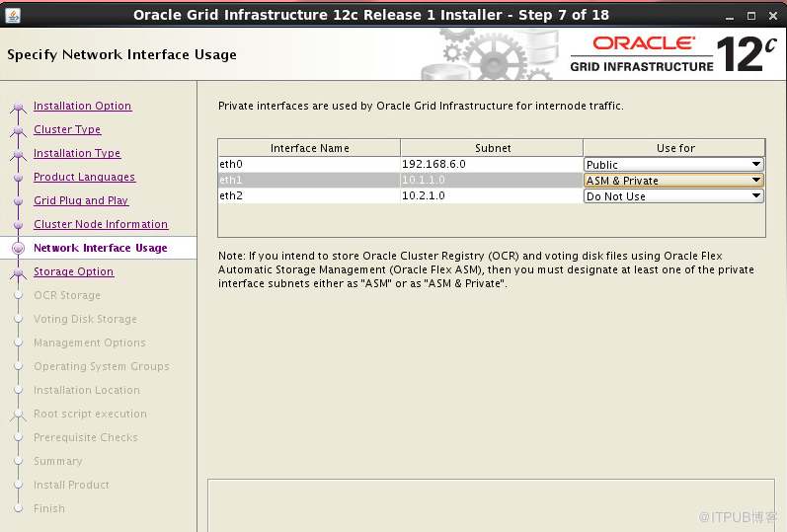
Task: Select the Network Interface Usage step
Action: [101, 248]
